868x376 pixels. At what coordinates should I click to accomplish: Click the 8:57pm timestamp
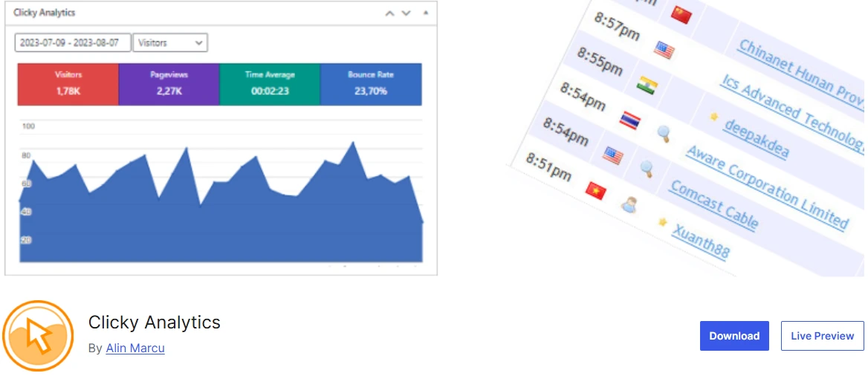pos(617,27)
